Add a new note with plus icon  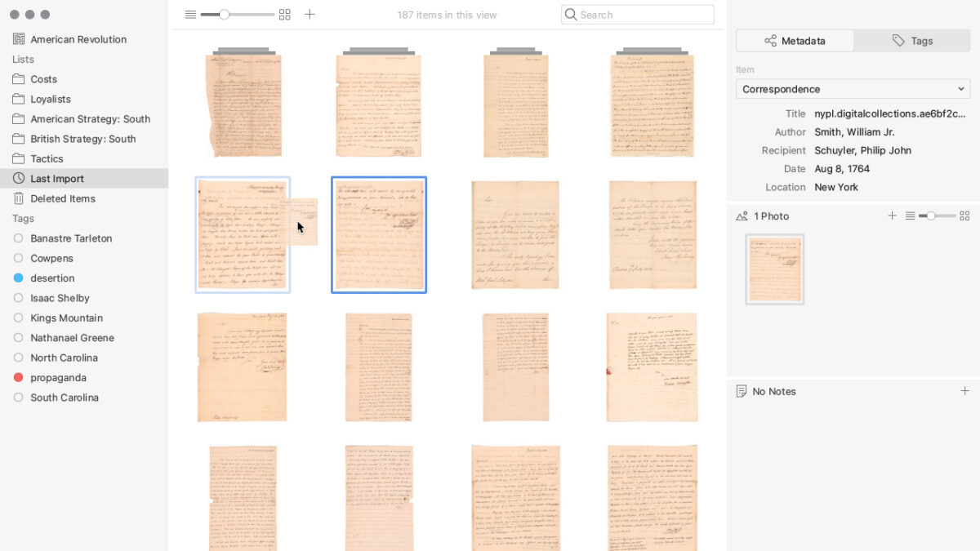coord(964,391)
